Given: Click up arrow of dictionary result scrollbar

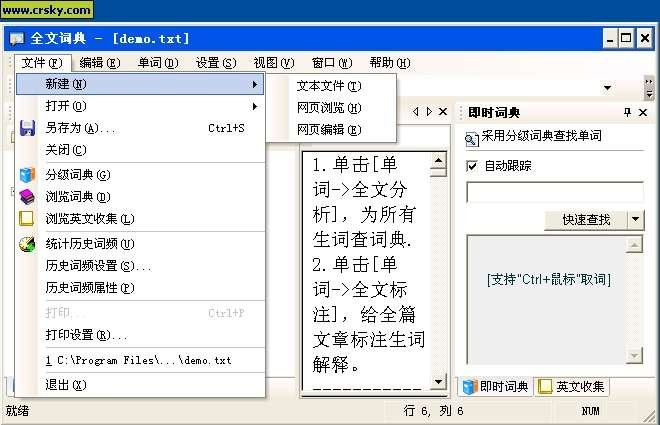Looking at the screenshot, I should point(634,244).
